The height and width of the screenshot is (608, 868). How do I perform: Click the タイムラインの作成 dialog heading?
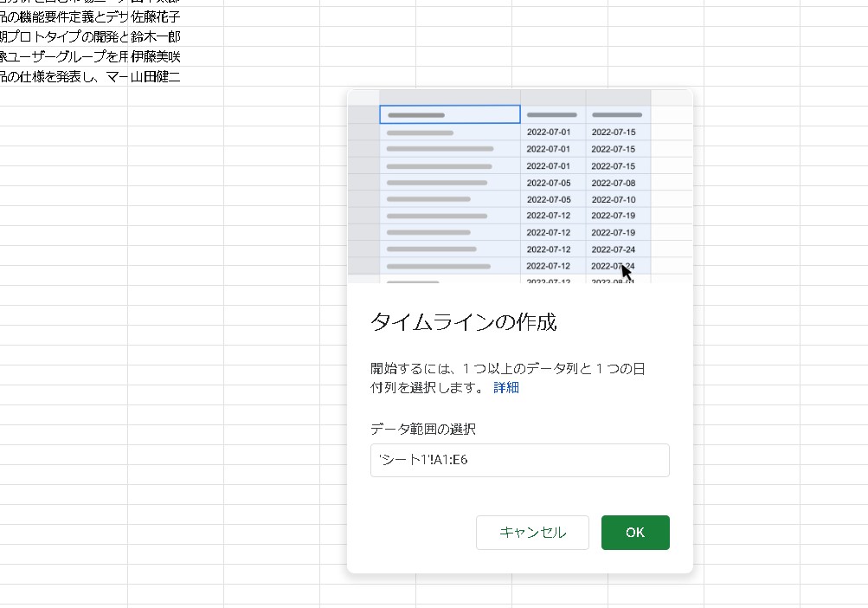(x=463, y=323)
